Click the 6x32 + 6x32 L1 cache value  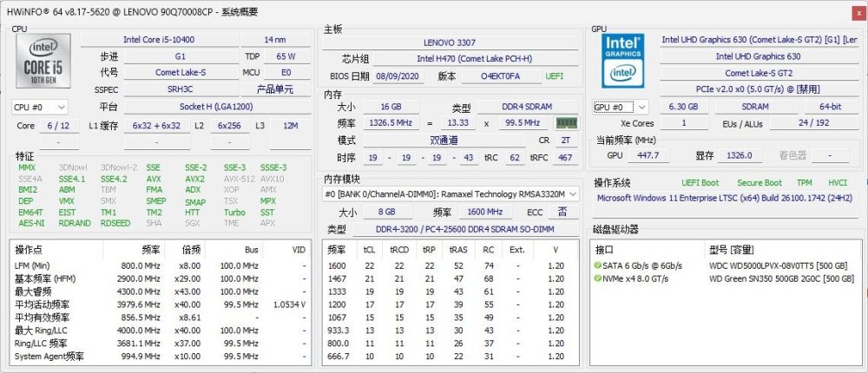click(156, 126)
